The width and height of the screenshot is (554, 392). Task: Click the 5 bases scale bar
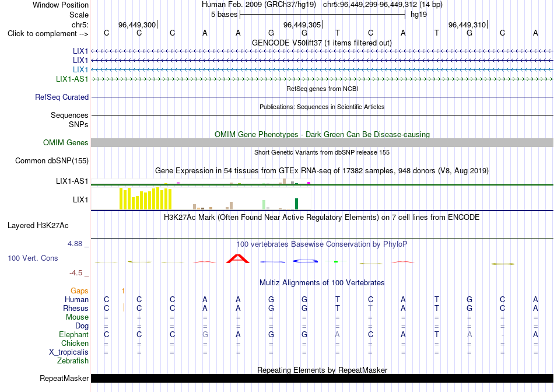pos(322,15)
